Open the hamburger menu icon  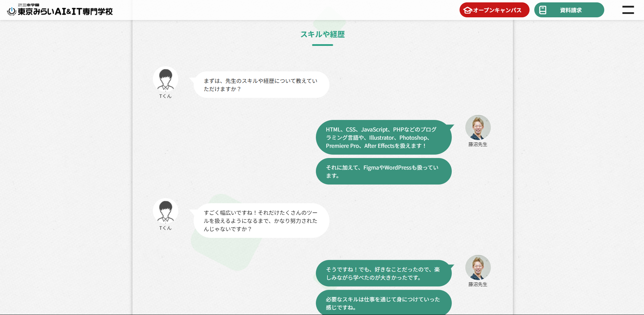[628, 10]
